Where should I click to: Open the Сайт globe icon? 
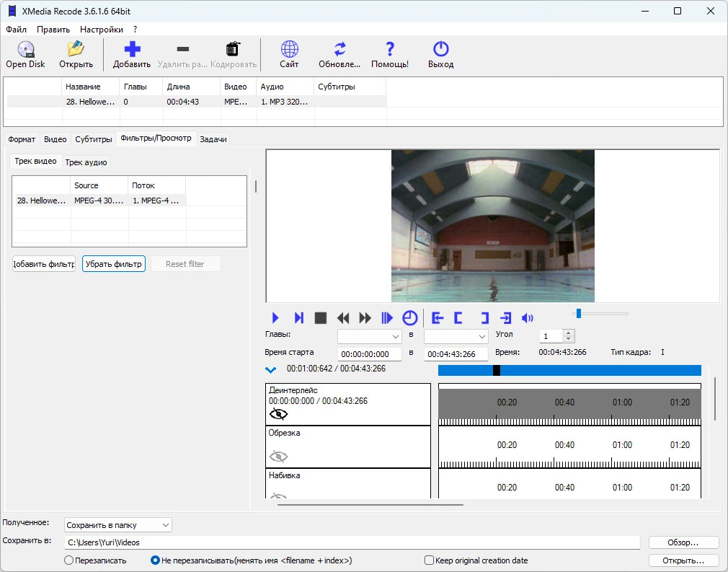point(289,49)
